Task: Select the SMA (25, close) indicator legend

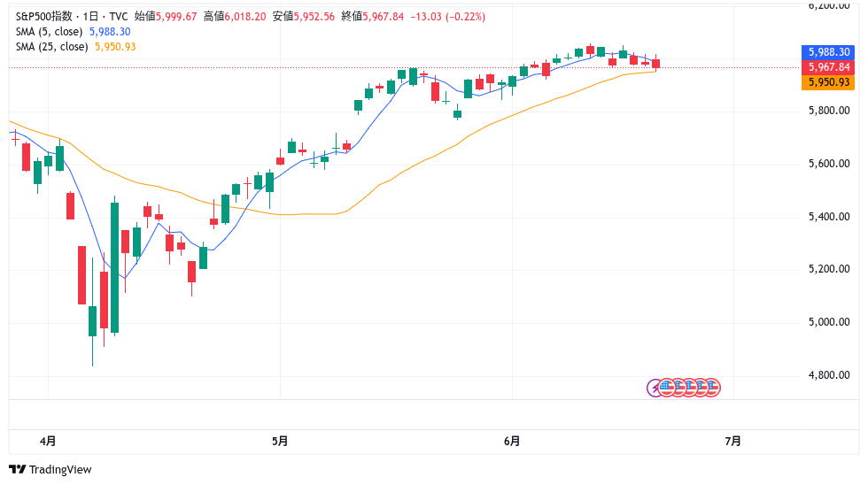Action: (51, 46)
